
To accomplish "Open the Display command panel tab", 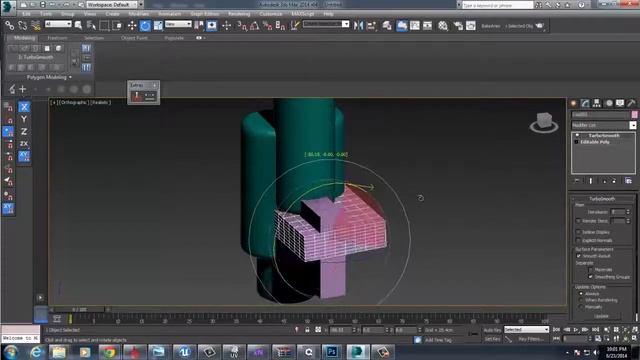I will click(620, 103).
